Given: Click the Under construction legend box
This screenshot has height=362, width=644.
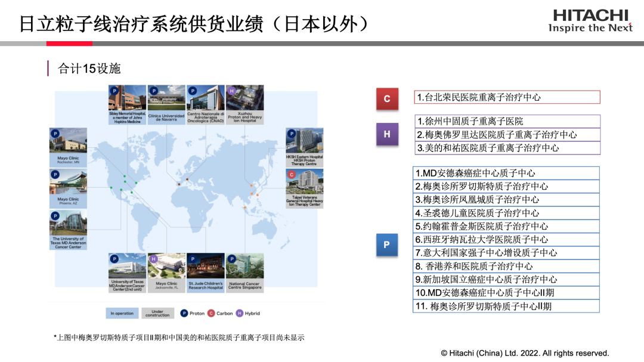Looking at the screenshot, I should click(157, 313).
